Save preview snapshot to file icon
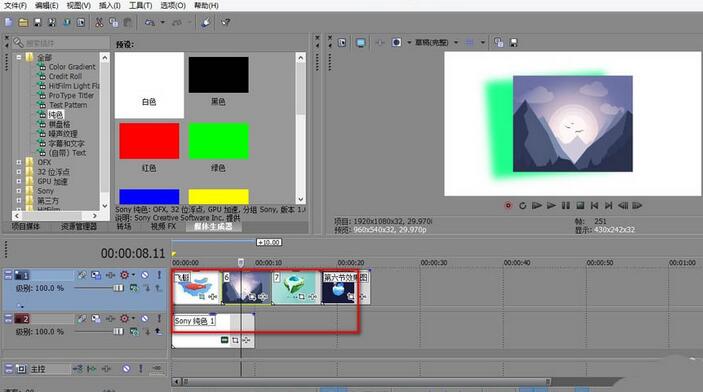The height and width of the screenshot is (392, 703). (514, 43)
